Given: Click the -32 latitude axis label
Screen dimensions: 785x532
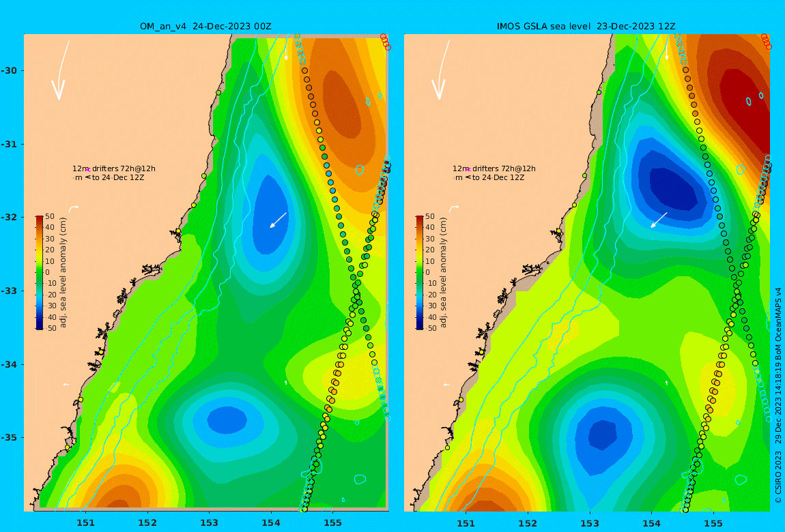Looking at the screenshot, I should 8,218.
